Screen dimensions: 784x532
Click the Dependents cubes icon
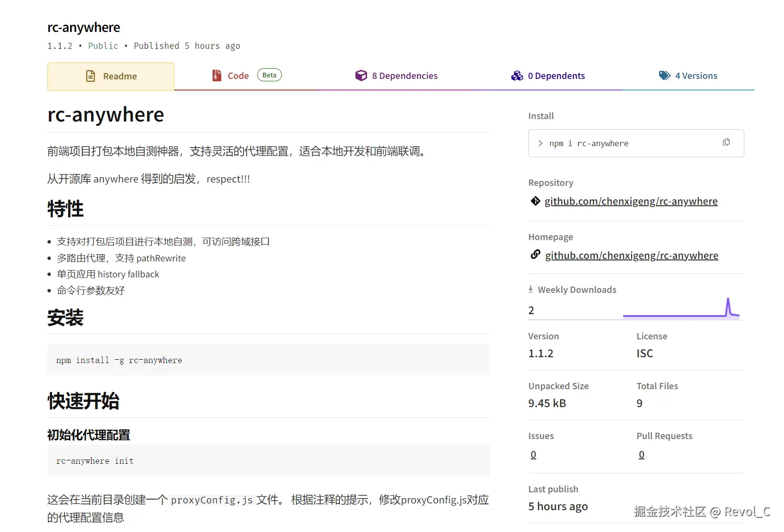point(517,76)
